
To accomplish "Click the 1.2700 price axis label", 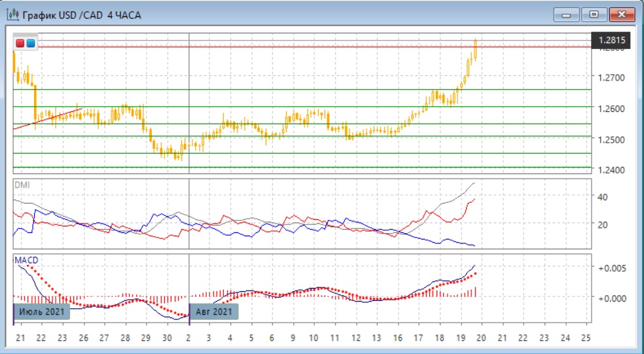I will pyautogui.click(x=612, y=77).
